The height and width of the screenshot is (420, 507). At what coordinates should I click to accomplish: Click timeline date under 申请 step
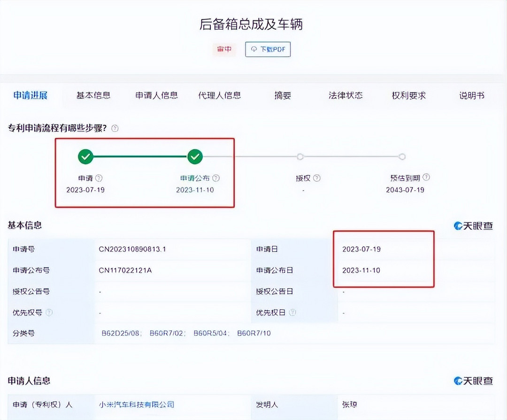coord(85,190)
